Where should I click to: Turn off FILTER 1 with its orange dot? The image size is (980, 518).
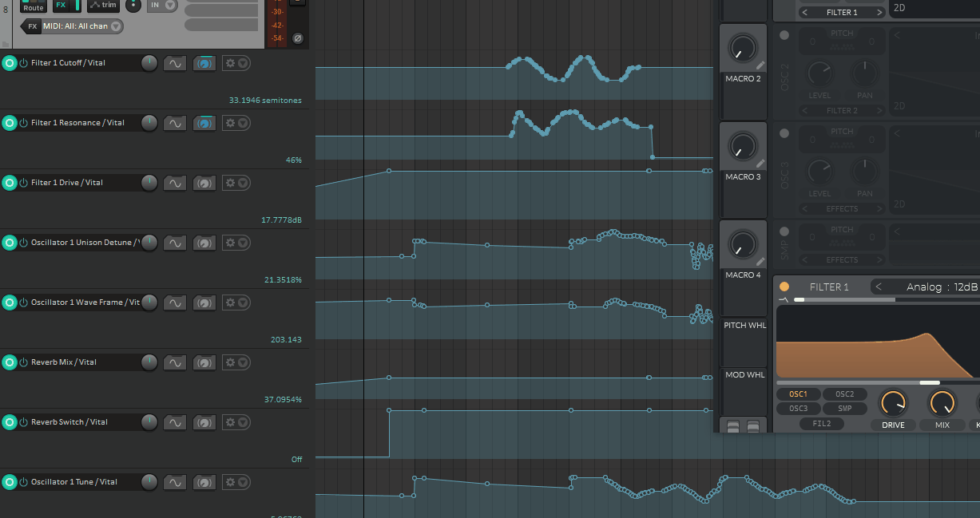click(784, 287)
